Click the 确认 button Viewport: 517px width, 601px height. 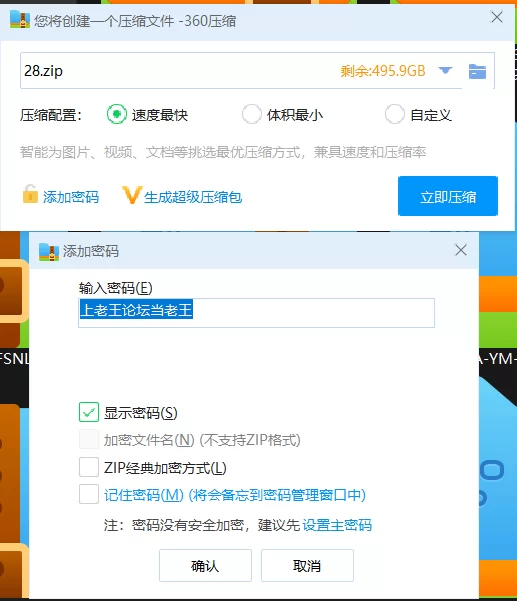point(205,565)
